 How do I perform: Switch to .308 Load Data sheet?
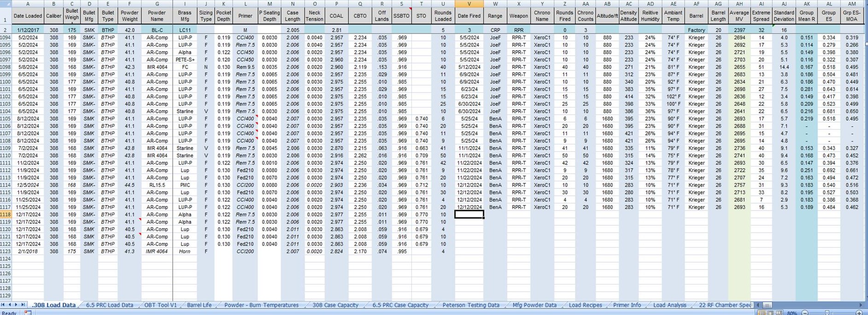tap(53, 305)
